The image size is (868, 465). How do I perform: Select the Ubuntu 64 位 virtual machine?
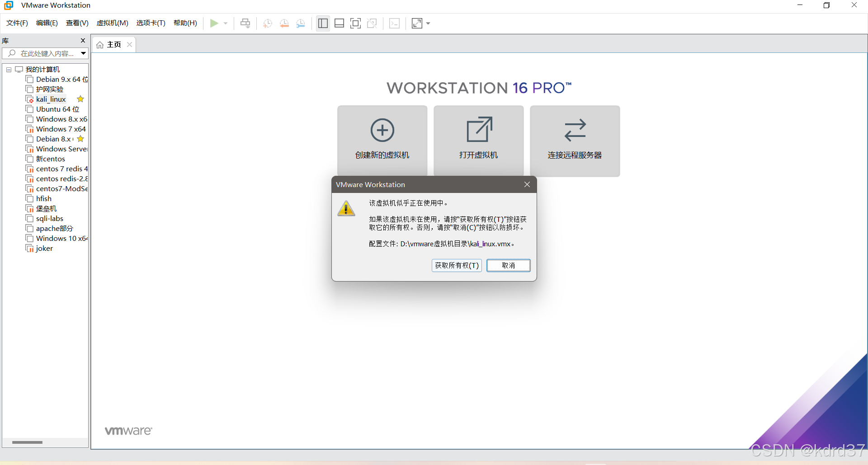[52, 109]
